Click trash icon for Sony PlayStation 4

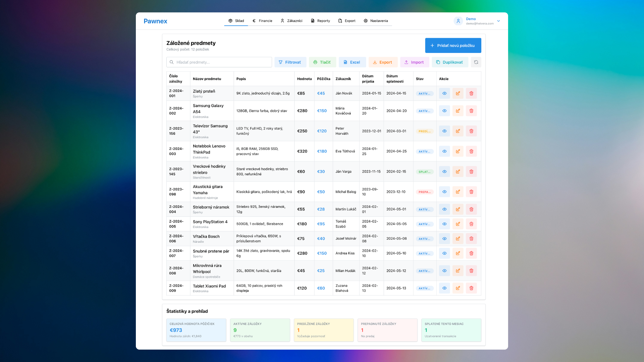click(471, 224)
